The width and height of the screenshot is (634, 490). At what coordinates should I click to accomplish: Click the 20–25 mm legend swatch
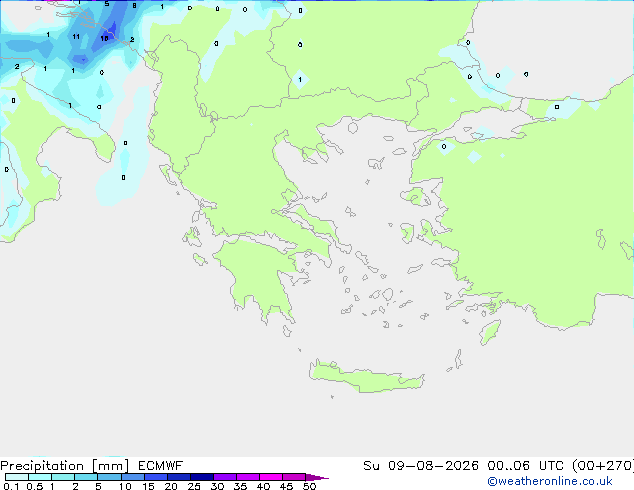pos(179,477)
